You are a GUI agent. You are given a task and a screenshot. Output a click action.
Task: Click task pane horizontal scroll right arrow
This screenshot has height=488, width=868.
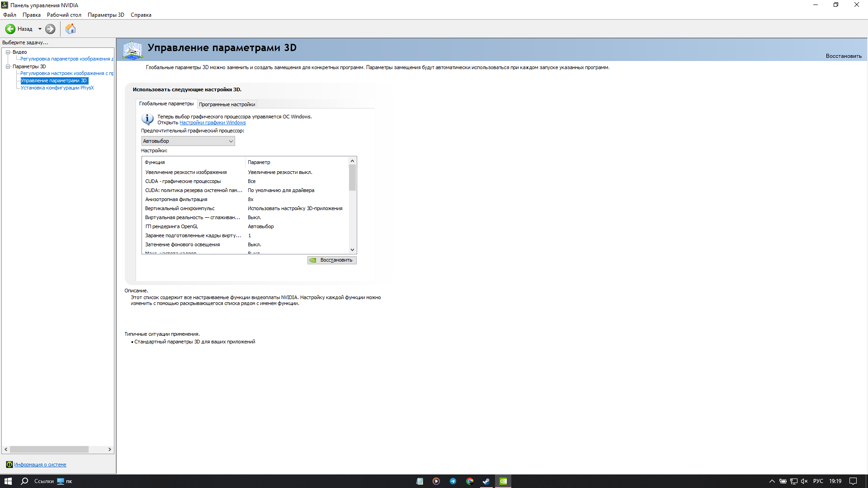[109, 450]
